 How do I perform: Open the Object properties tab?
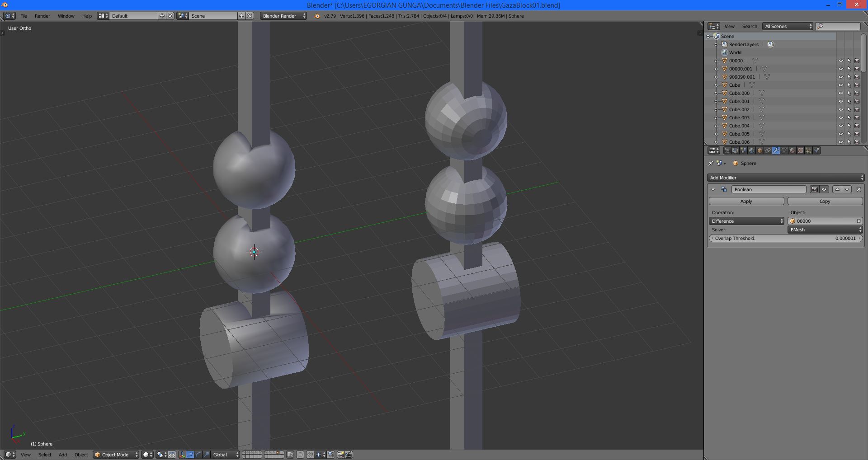click(x=759, y=150)
